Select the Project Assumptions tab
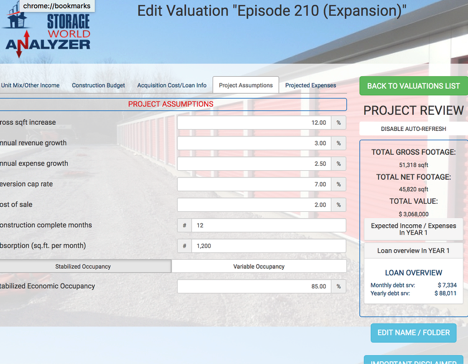 click(x=246, y=85)
